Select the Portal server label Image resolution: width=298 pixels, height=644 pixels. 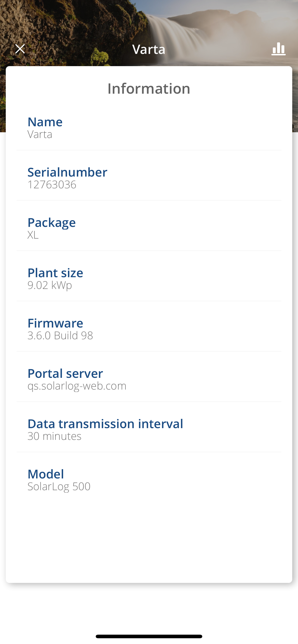[x=65, y=374]
